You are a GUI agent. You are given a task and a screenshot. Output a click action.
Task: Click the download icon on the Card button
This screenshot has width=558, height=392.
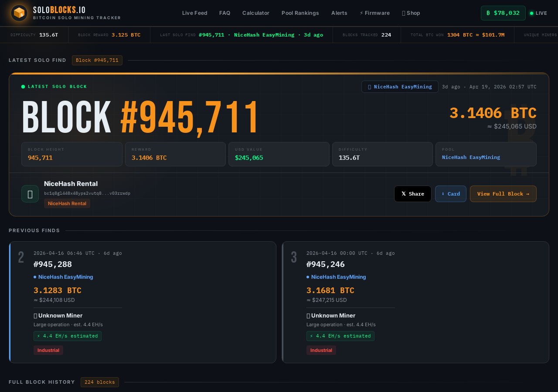444,194
